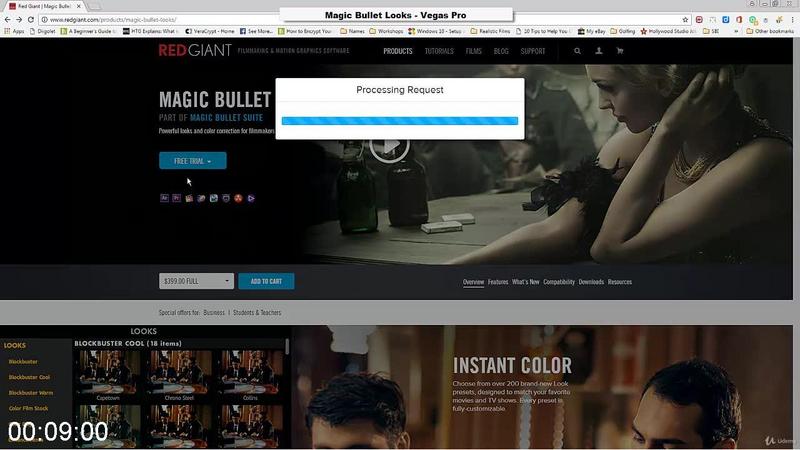Click the red extension icon beside the star

[699, 19]
